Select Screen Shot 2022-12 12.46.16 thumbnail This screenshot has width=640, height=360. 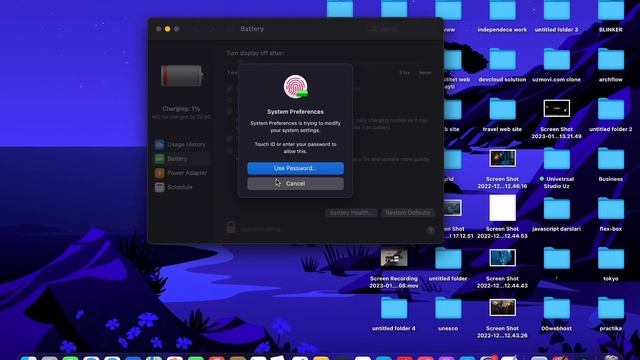(502, 158)
